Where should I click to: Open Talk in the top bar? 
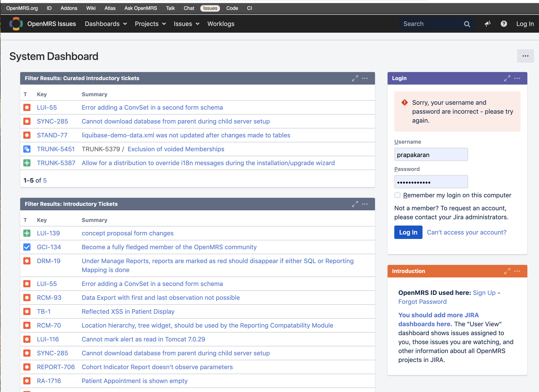click(170, 8)
